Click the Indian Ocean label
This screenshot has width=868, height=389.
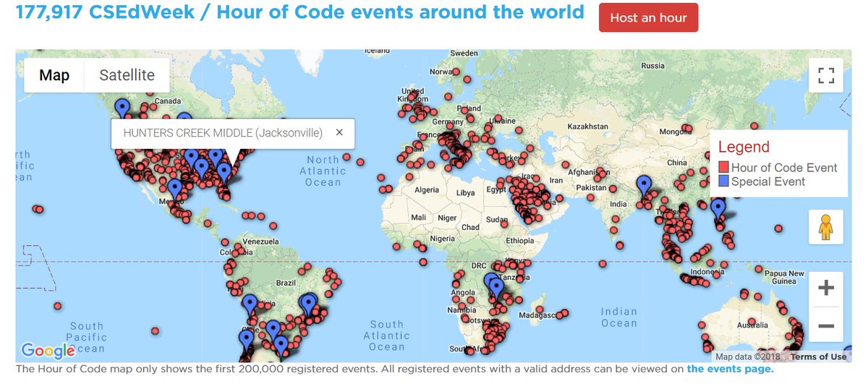pos(618,317)
